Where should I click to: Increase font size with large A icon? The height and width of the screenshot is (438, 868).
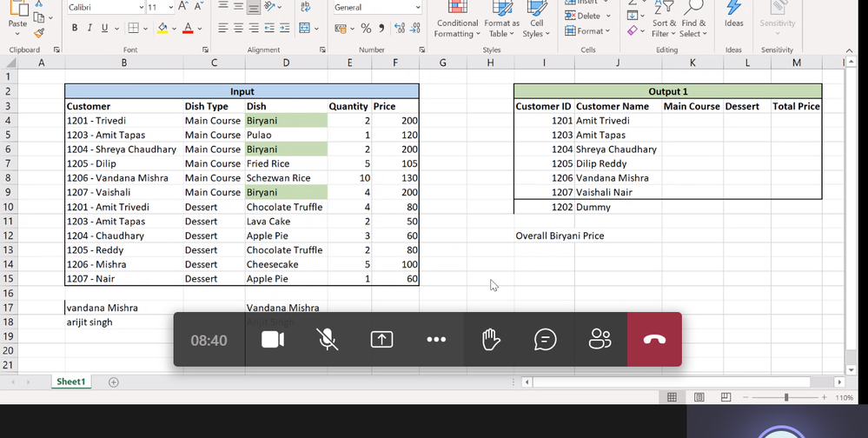point(184,7)
